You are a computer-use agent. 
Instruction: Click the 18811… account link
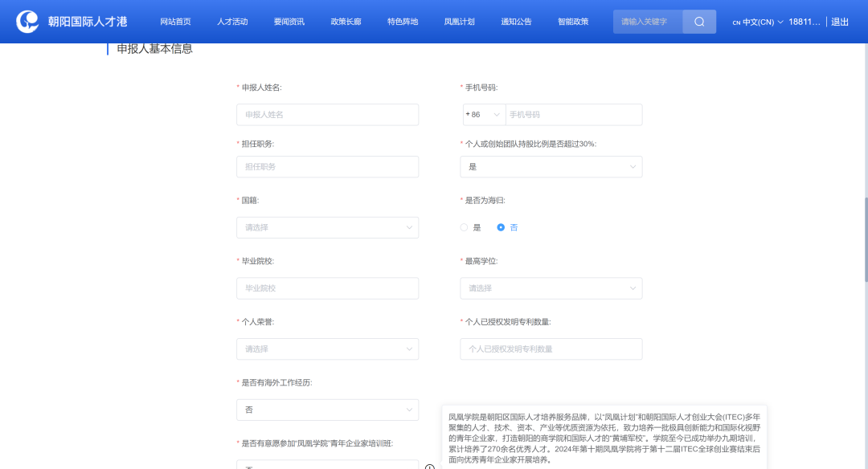[805, 22]
